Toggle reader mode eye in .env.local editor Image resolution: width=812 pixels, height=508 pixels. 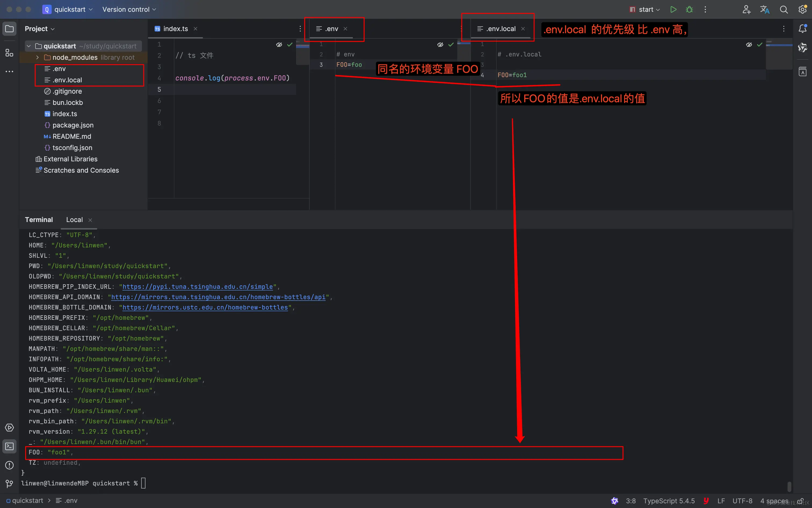click(749, 44)
